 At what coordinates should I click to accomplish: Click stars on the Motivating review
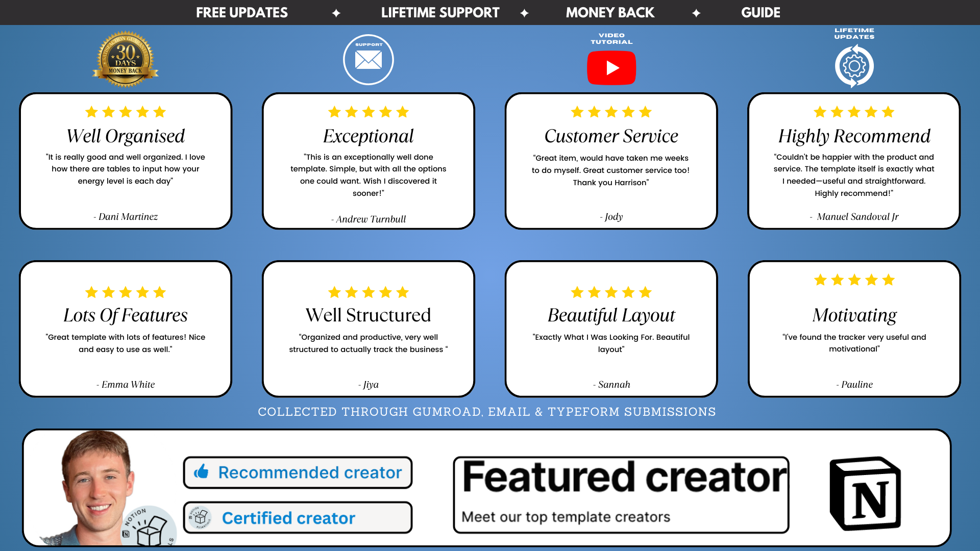point(854,280)
